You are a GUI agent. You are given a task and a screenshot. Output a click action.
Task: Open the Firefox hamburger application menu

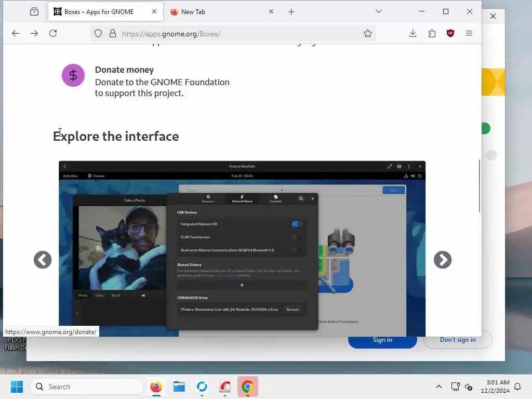469,33
